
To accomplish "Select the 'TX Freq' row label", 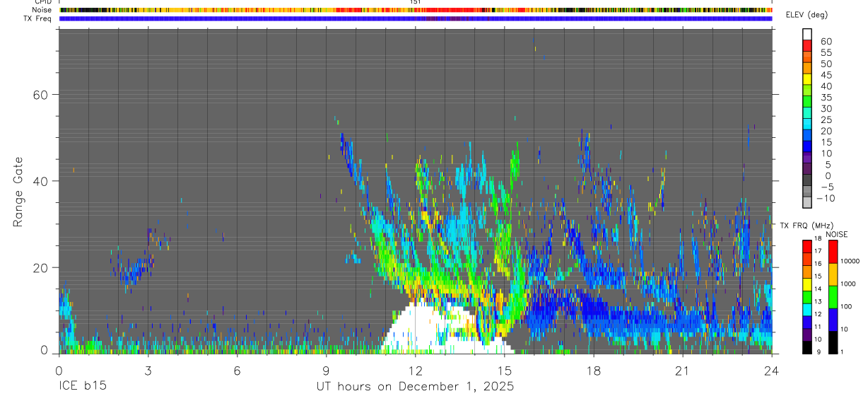I will (39, 18).
